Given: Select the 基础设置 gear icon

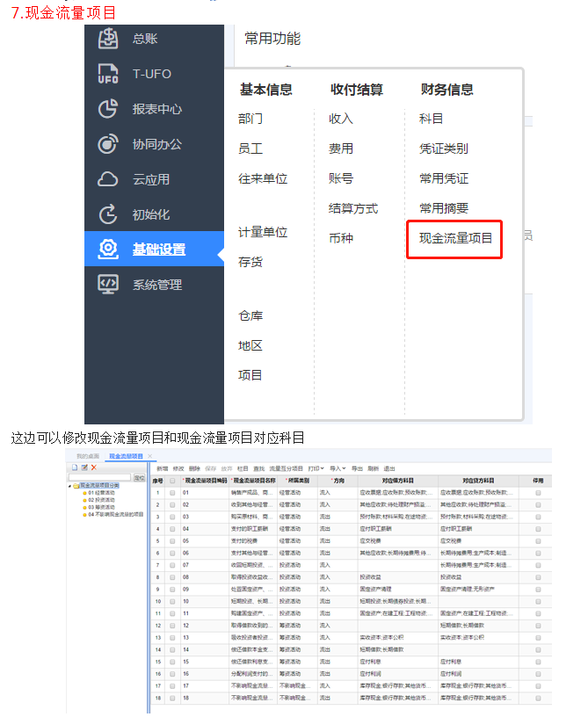Looking at the screenshot, I should (108, 250).
